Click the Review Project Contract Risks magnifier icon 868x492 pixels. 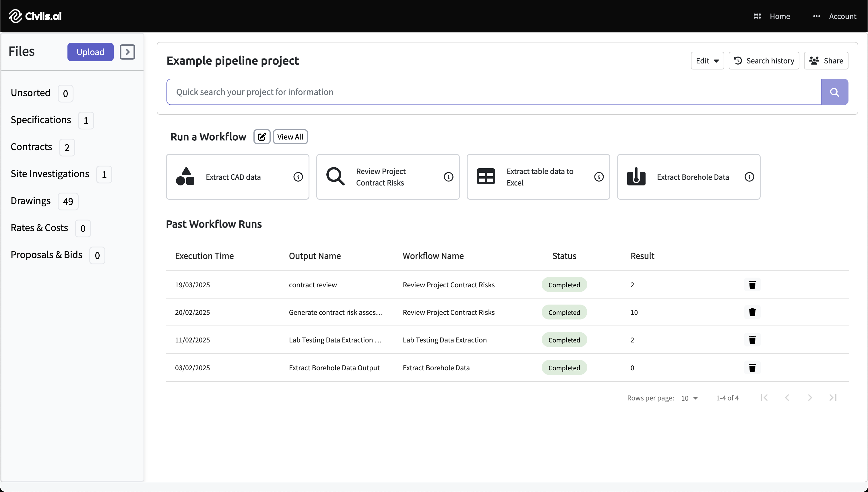335,176
